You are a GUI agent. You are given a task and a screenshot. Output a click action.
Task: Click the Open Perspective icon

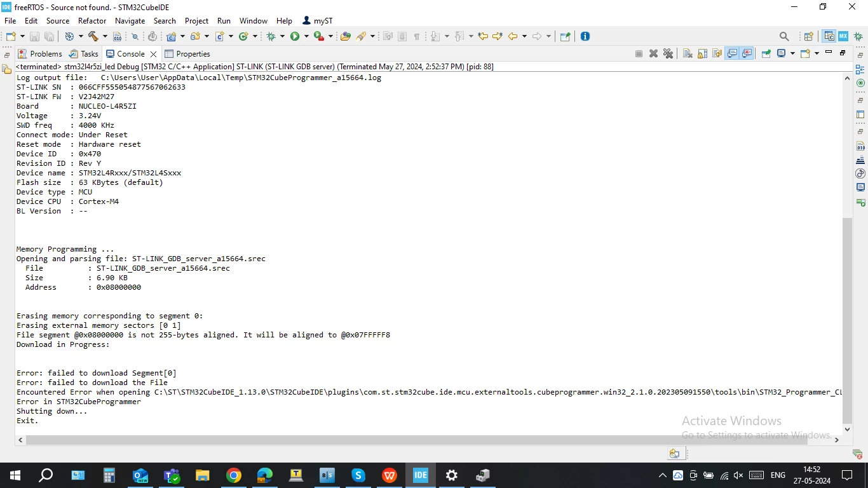pyautogui.click(x=809, y=36)
